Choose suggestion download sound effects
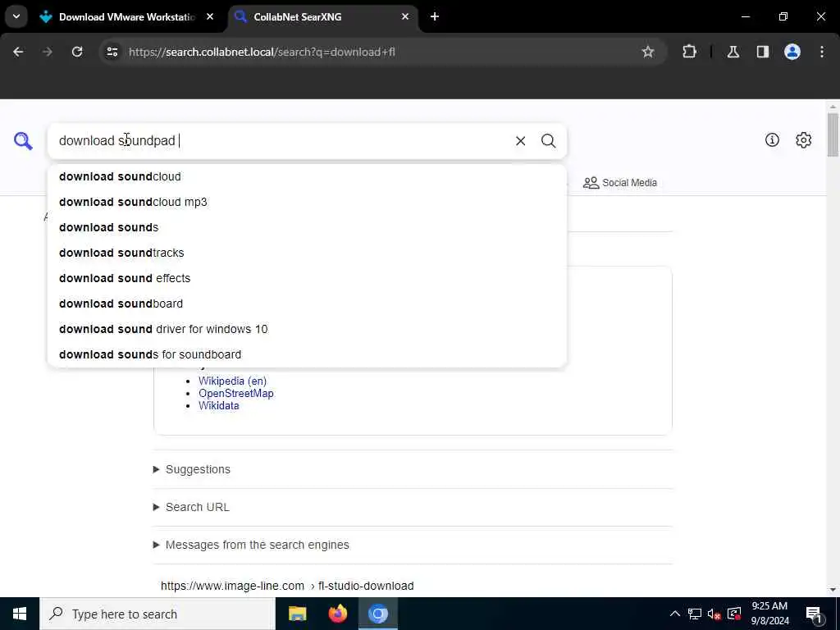The image size is (840, 630). point(307,278)
